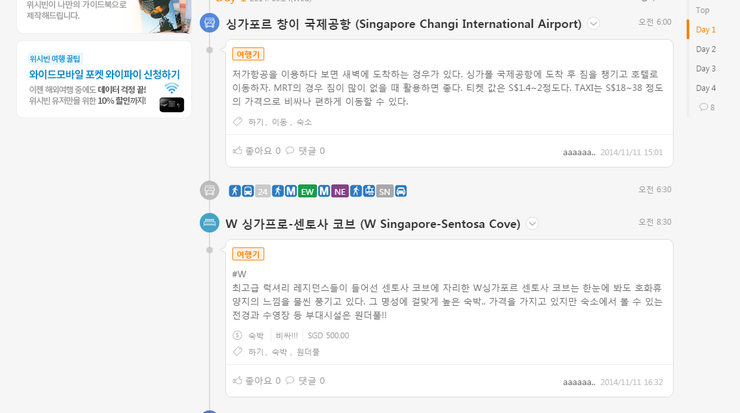
Task: Click the 숙박 tag beside 원더풀
Action: (279, 352)
